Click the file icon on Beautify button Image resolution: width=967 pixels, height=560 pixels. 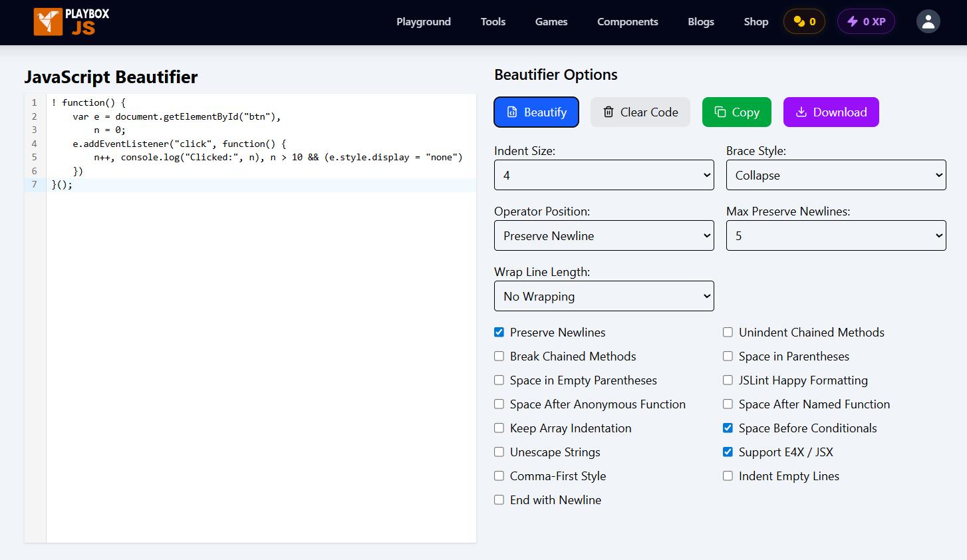pos(511,112)
